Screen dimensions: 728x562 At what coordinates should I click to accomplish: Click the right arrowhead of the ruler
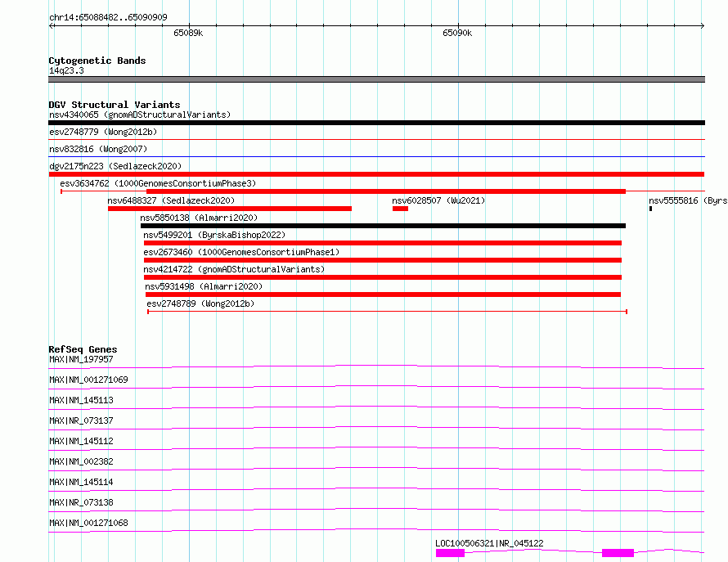point(703,25)
